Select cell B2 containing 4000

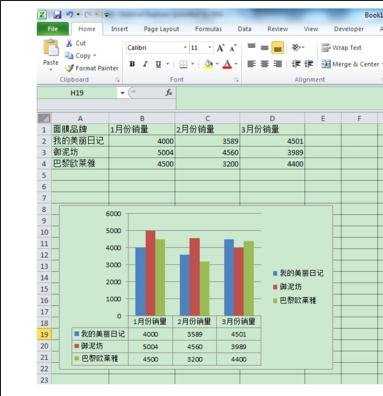[x=142, y=141]
